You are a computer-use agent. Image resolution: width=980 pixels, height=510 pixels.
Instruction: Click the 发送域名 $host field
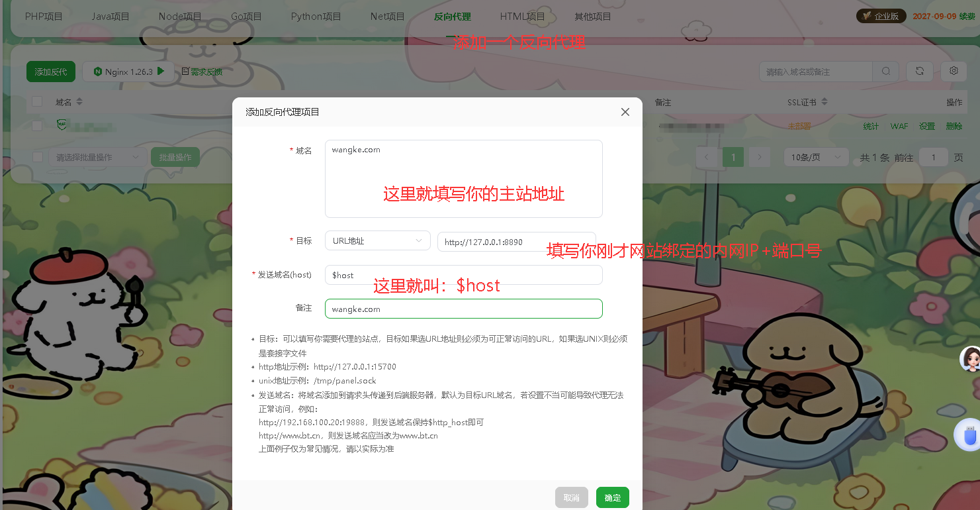(x=464, y=275)
